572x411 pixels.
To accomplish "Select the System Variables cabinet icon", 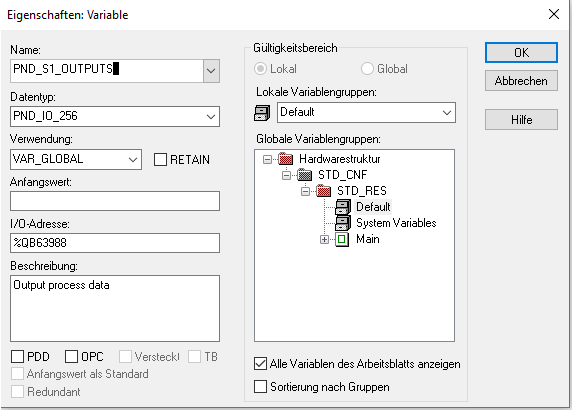I will pyautogui.click(x=343, y=223).
